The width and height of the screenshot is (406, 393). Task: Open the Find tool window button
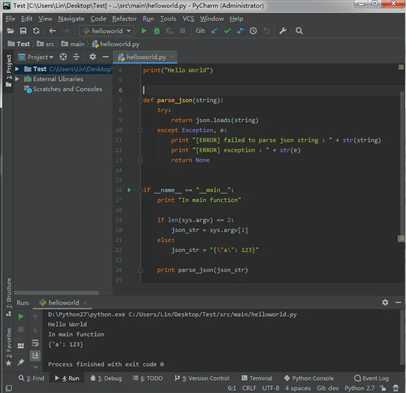(31, 378)
